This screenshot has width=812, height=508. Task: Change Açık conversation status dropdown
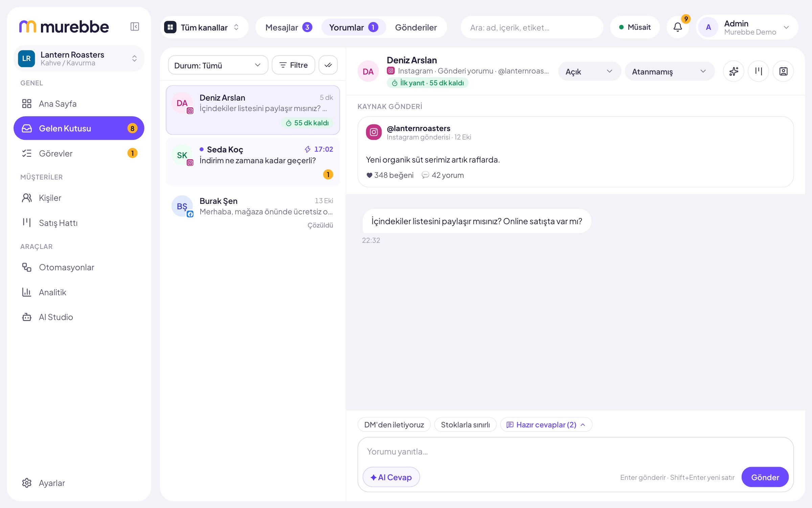coord(589,71)
